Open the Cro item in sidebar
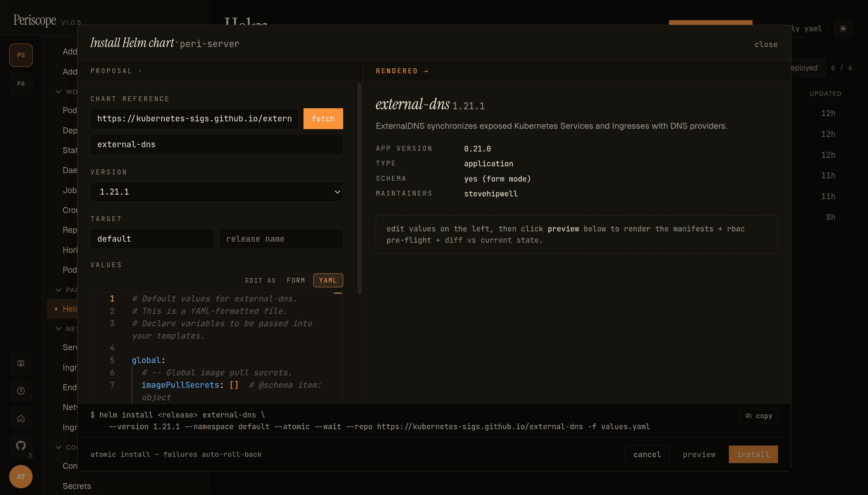868x495 pixels. point(70,210)
